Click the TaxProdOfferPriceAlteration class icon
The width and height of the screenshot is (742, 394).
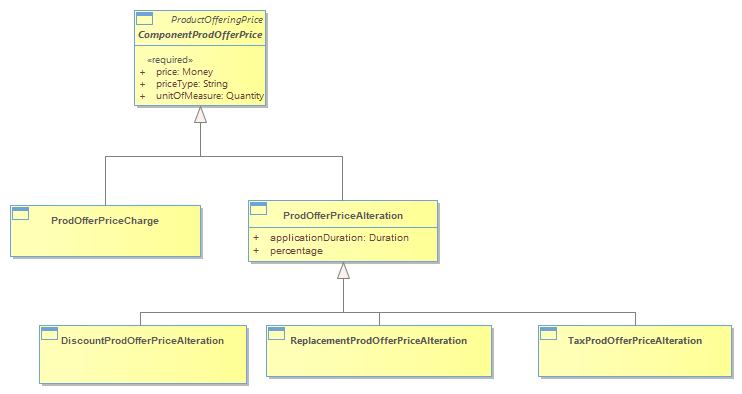(x=548, y=333)
